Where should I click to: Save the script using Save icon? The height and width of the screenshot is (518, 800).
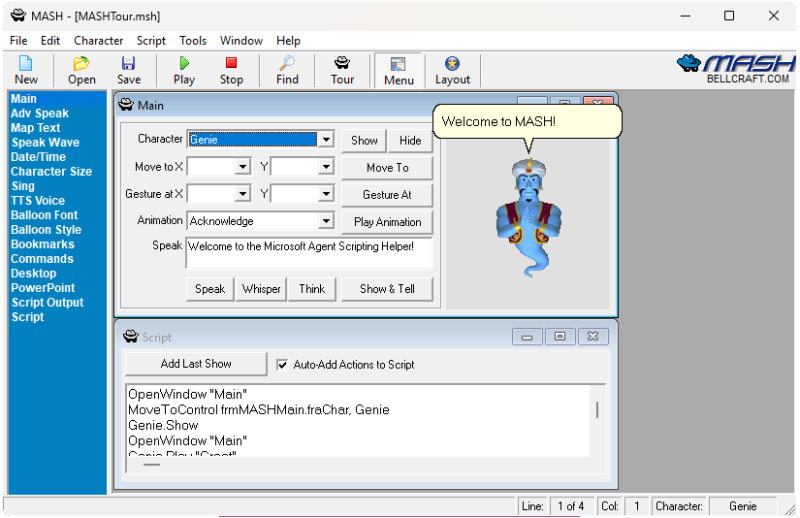(x=129, y=70)
